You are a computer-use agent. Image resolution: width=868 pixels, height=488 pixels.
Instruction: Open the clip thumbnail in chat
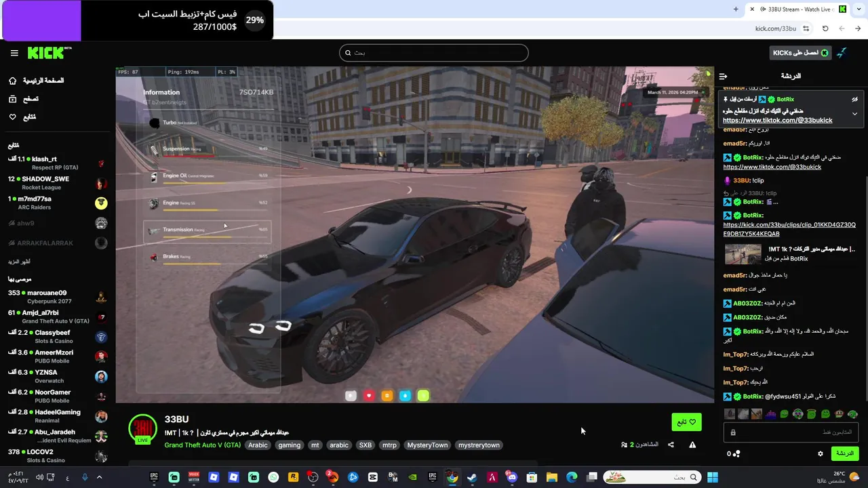pyautogui.click(x=743, y=253)
